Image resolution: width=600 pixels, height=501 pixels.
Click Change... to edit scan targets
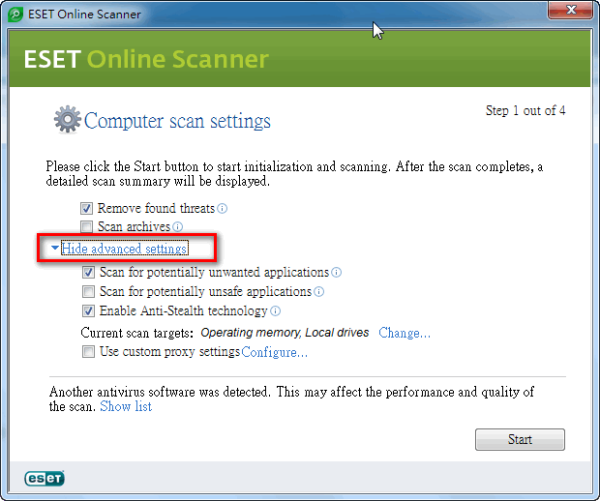404,333
